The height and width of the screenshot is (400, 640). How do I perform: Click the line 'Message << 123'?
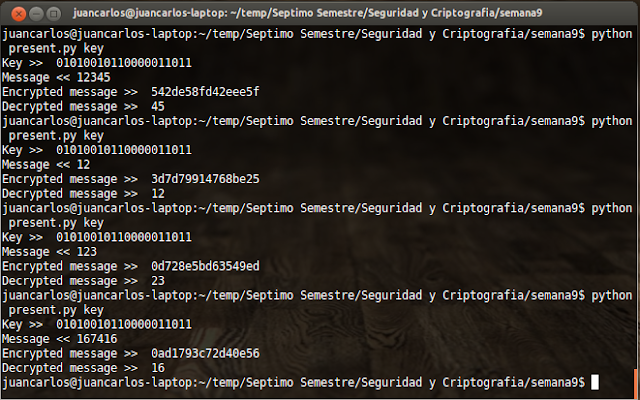point(49,251)
